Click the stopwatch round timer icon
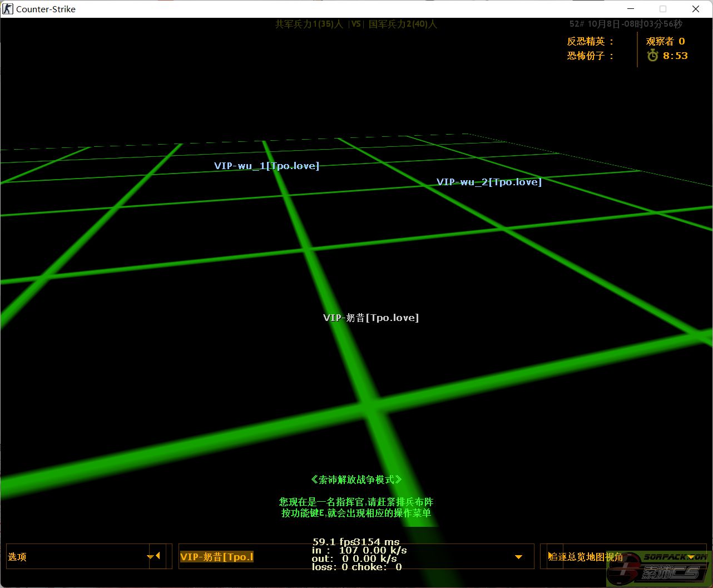The width and height of the screenshot is (713, 588). pyautogui.click(x=652, y=55)
